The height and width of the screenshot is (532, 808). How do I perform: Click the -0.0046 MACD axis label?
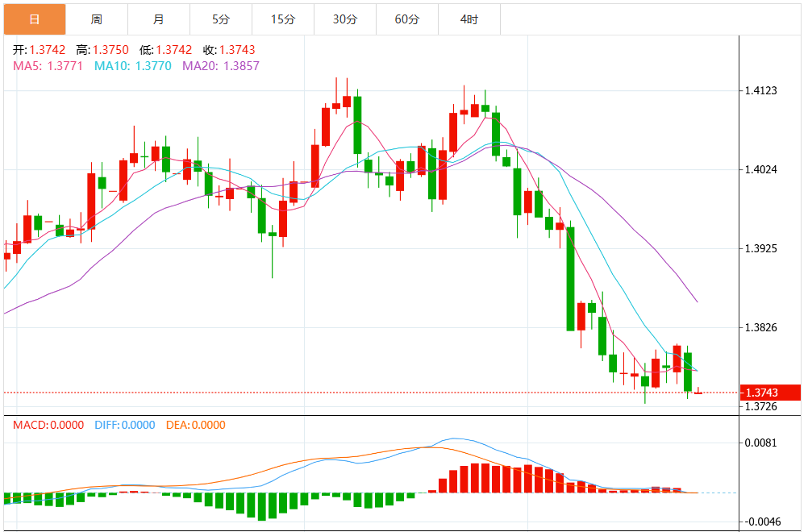click(x=761, y=522)
